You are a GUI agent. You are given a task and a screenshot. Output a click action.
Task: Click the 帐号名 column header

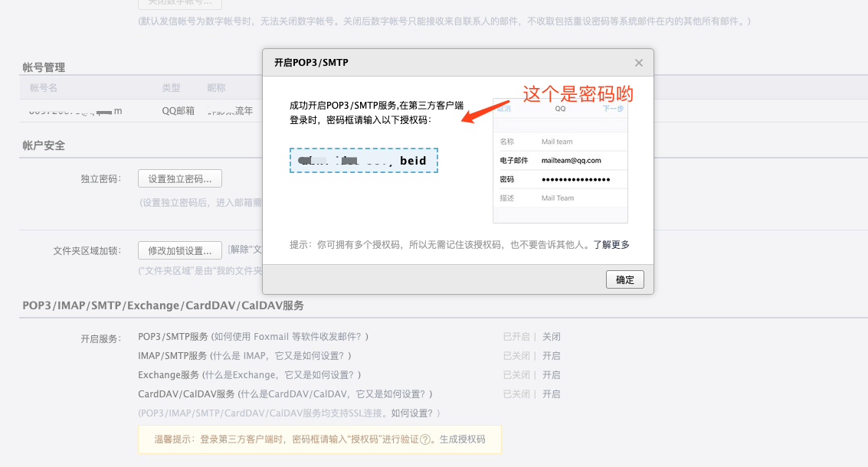pyautogui.click(x=44, y=87)
